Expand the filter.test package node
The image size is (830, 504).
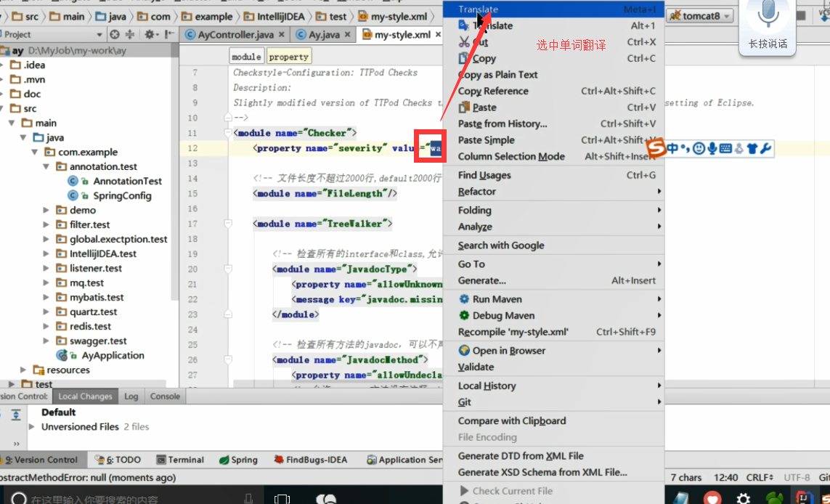(x=46, y=225)
